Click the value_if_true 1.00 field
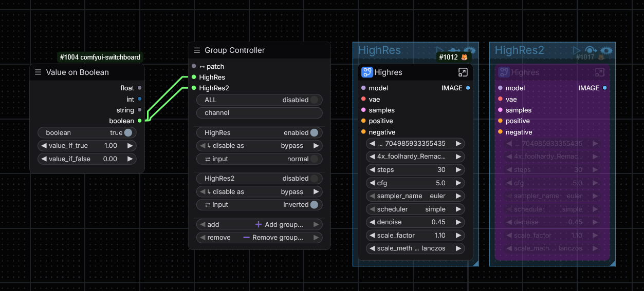Image resolution: width=644 pixels, height=291 pixels. coord(87,146)
